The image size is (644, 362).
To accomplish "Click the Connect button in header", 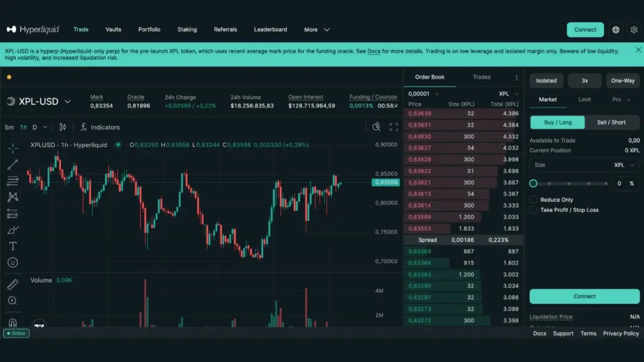I will pyautogui.click(x=585, y=30).
